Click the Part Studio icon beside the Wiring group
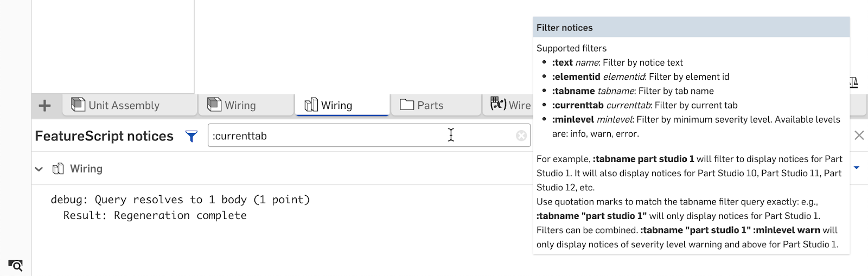Viewport: 868px width, 276px height. [58, 169]
